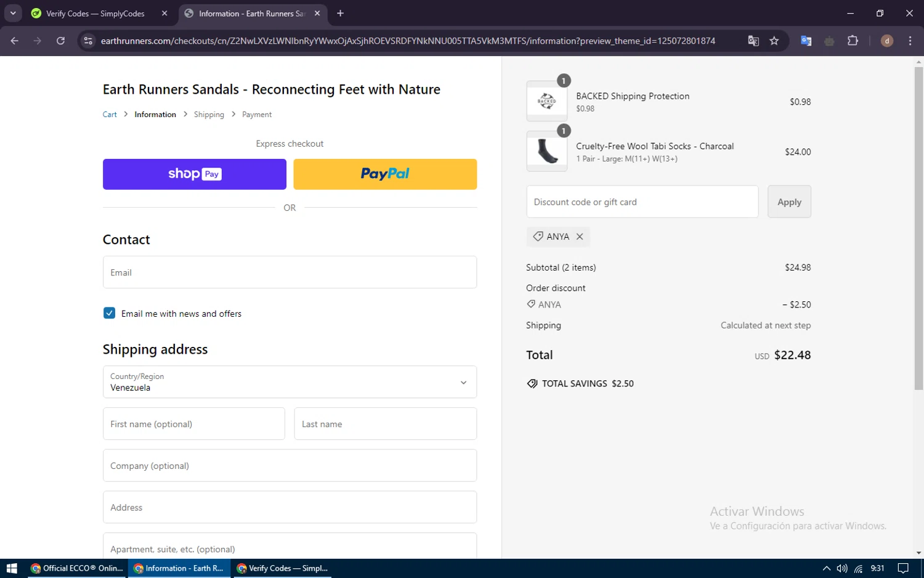
Task: Remove the ANYA discount code
Action: tap(580, 237)
